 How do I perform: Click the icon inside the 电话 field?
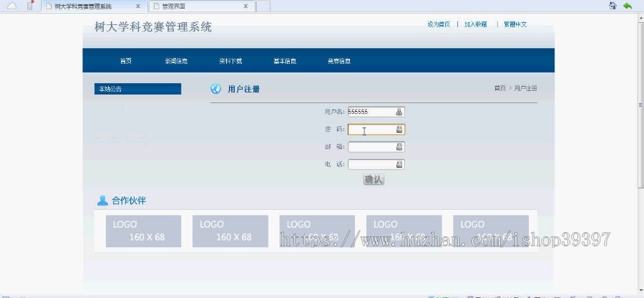(399, 165)
